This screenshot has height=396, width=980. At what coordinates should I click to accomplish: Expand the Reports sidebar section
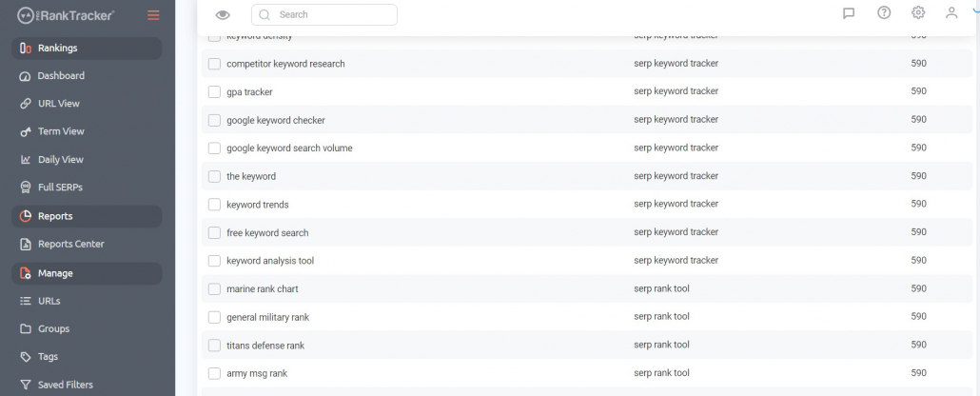pos(87,216)
